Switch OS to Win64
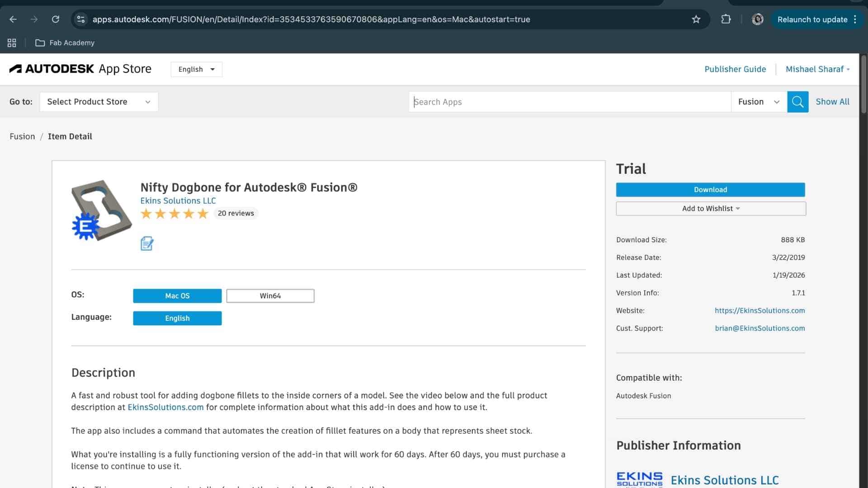 click(x=270, y=296)
